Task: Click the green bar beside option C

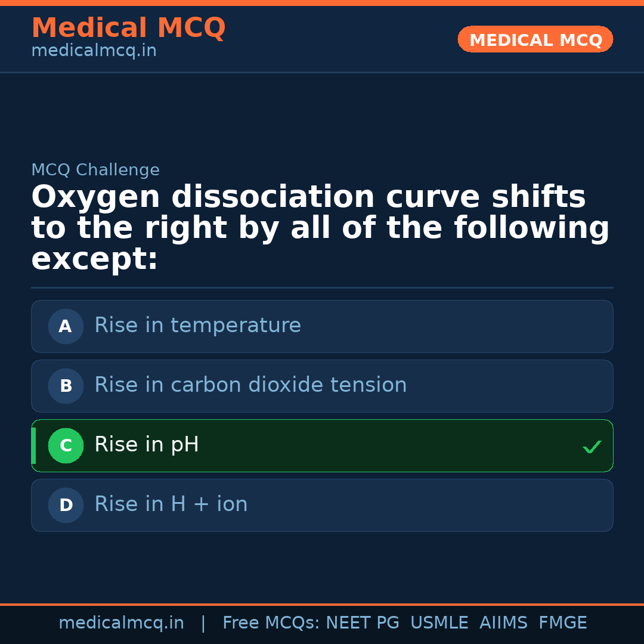Action: [33, 445]
